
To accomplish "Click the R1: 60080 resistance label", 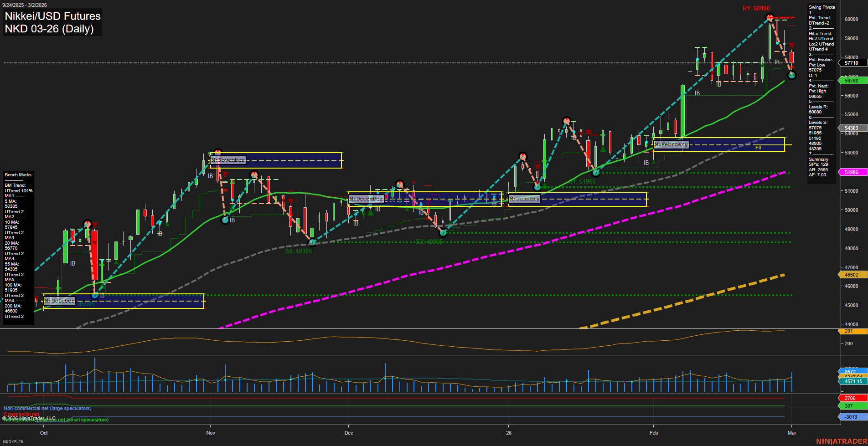I will click(x=756, y=8).
